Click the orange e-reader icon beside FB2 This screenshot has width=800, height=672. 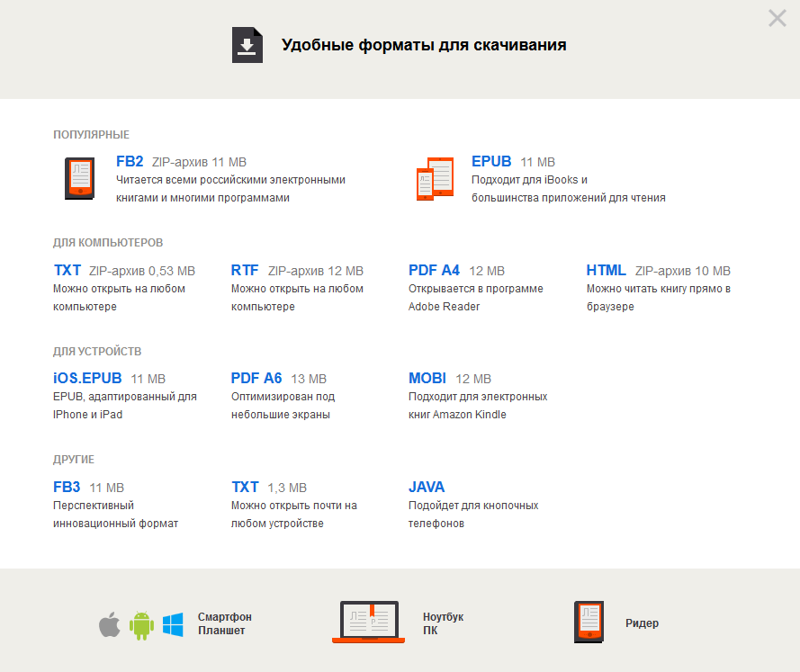pyautogui.click(x=79, y=178)
